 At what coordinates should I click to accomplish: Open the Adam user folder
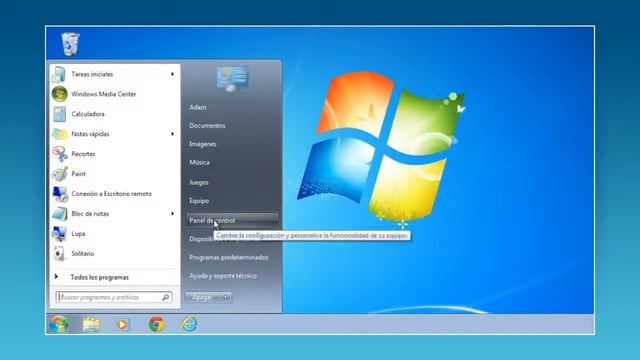click(x=198, y=107)
